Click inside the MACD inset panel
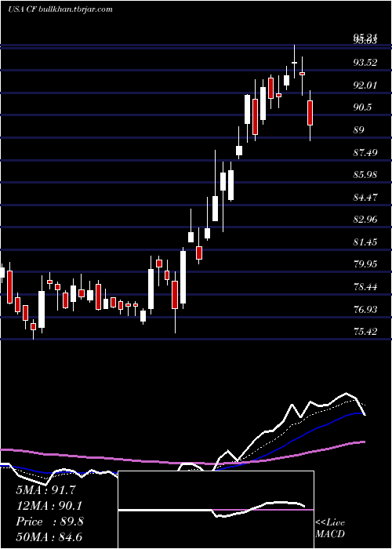 (x=216, y=510)
